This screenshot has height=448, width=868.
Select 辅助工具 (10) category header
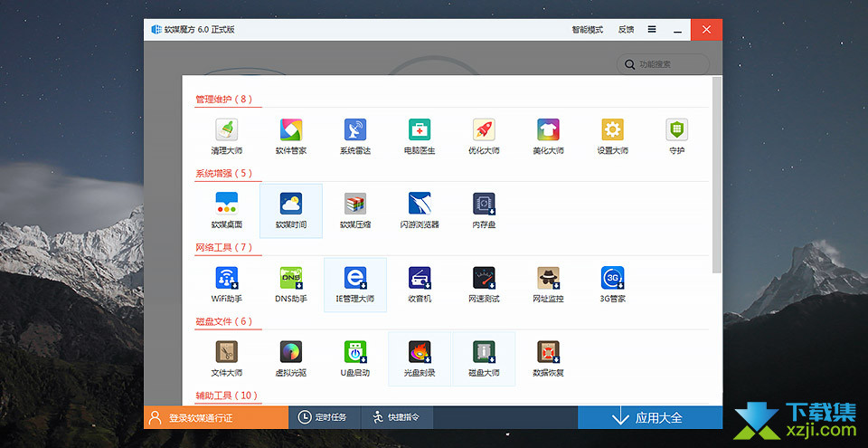(227, 396)
